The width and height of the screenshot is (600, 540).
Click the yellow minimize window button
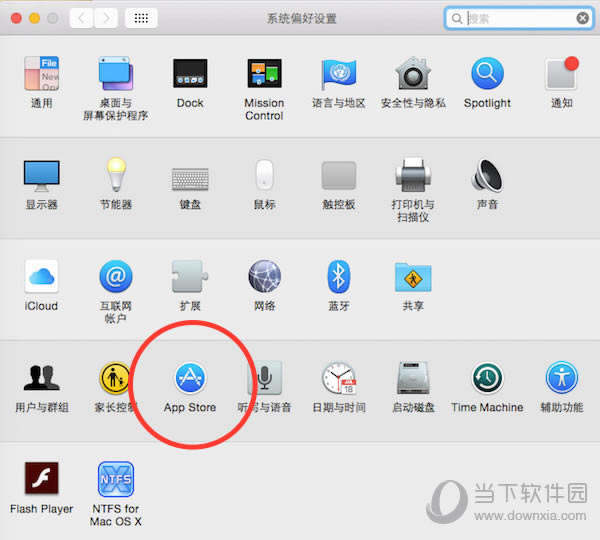pyautogui.click(x=34, y=18)
